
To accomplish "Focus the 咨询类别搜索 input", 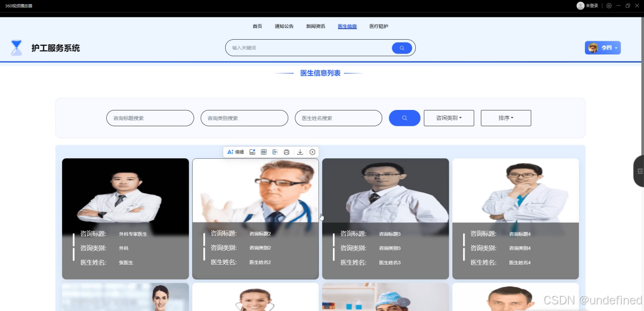I will coord(244,118).
